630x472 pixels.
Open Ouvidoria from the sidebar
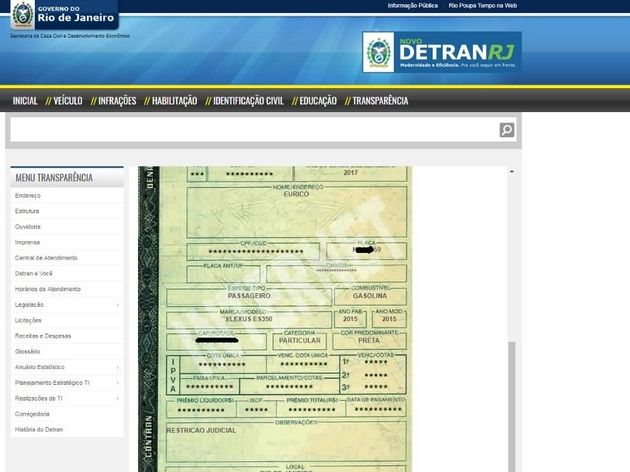[x=28, y=227]
